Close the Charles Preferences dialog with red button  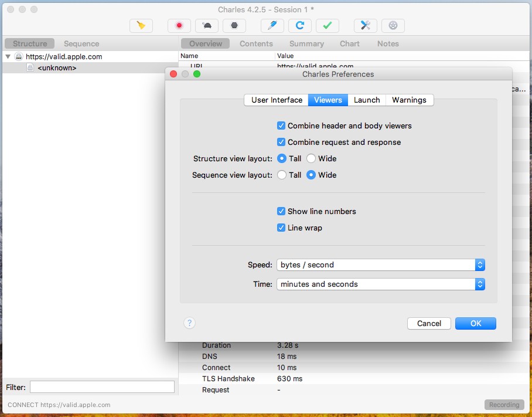point(173,74)
